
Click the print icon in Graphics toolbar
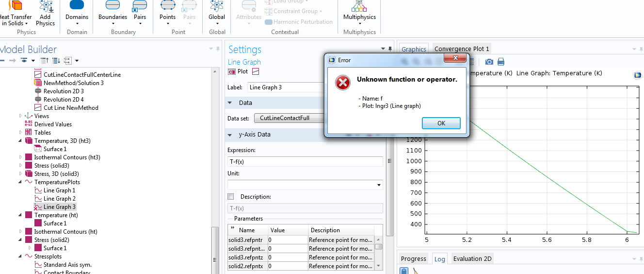pos(501,62)
